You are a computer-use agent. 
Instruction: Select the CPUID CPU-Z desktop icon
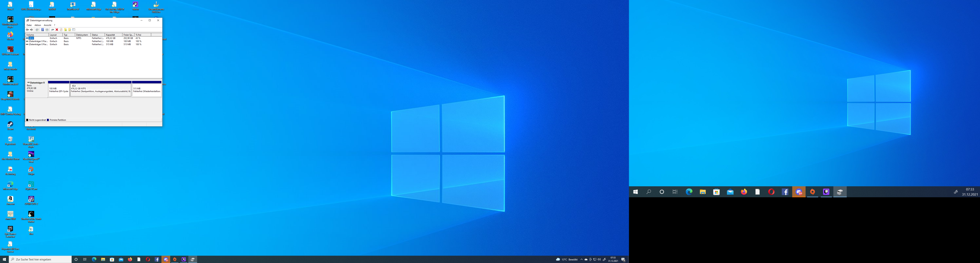pos(31,201)
